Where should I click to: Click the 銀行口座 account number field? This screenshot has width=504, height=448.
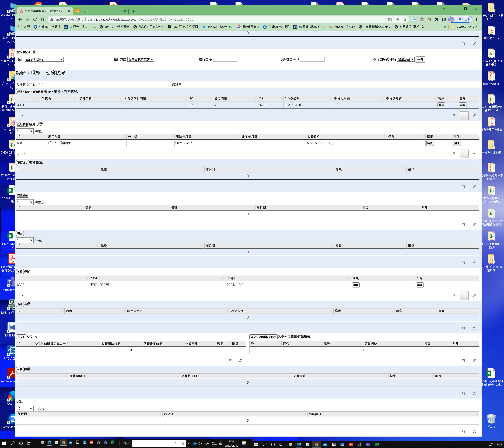click(225, 59)
